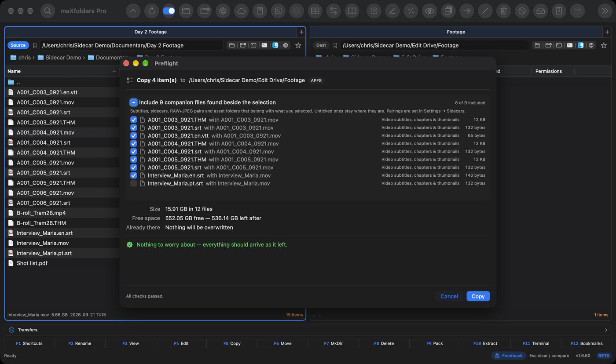
Task: Click Cancel in the Preflight dialog
Action: point(449,296)
